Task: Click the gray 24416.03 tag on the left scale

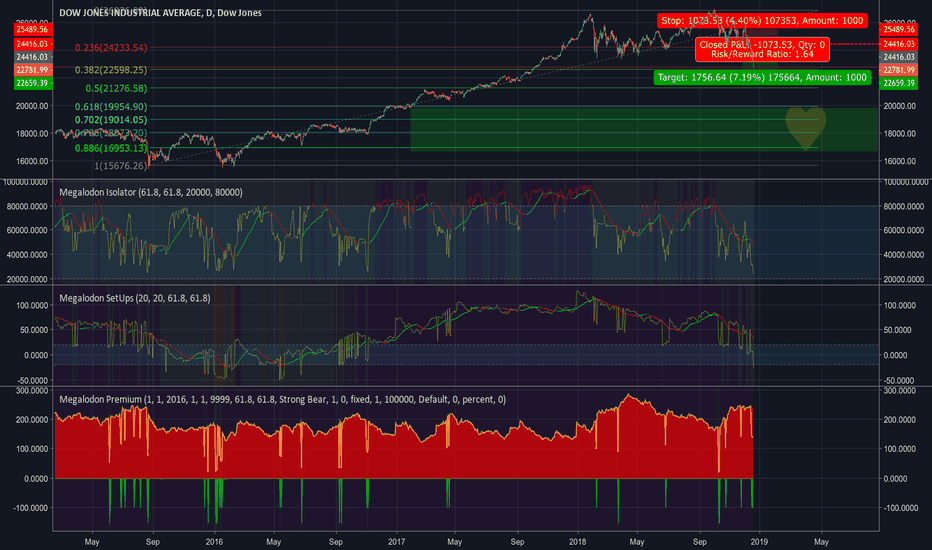Action: point(33,57)
